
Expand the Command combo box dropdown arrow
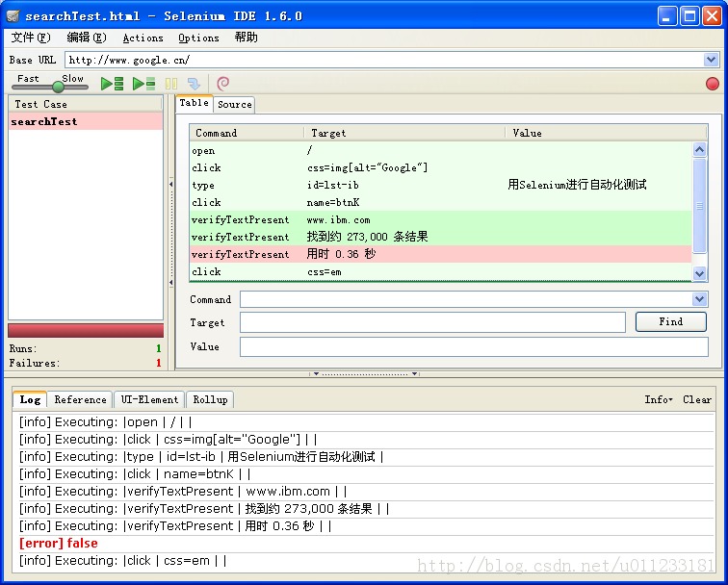coord(700,299)
